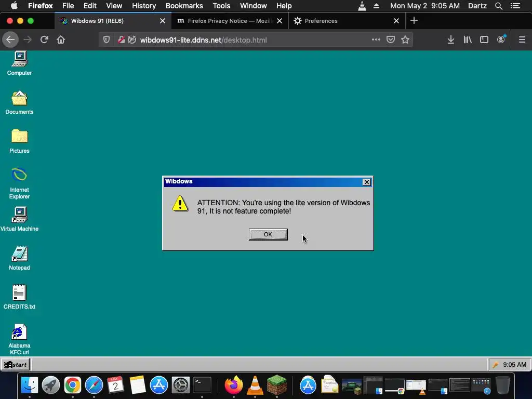The height and width of the screenshot is (399, 532).
Task: Launch Safari from the Dock
Action: point(94,385)
